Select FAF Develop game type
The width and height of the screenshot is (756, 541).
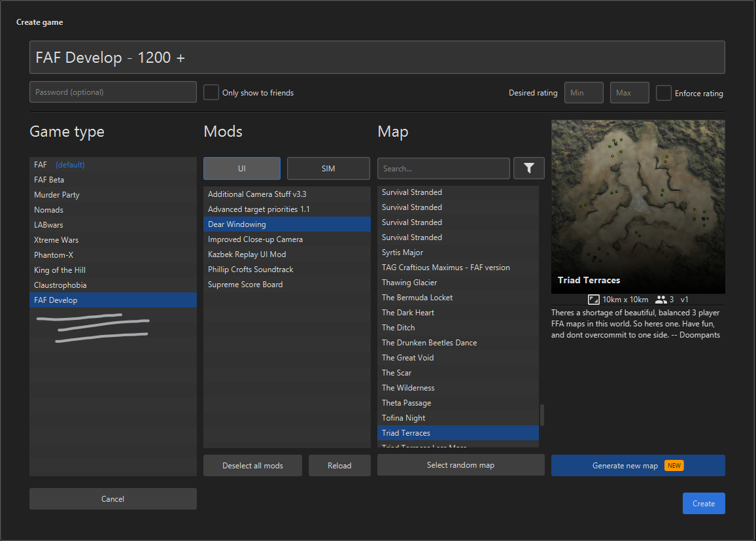click(113, 300)
